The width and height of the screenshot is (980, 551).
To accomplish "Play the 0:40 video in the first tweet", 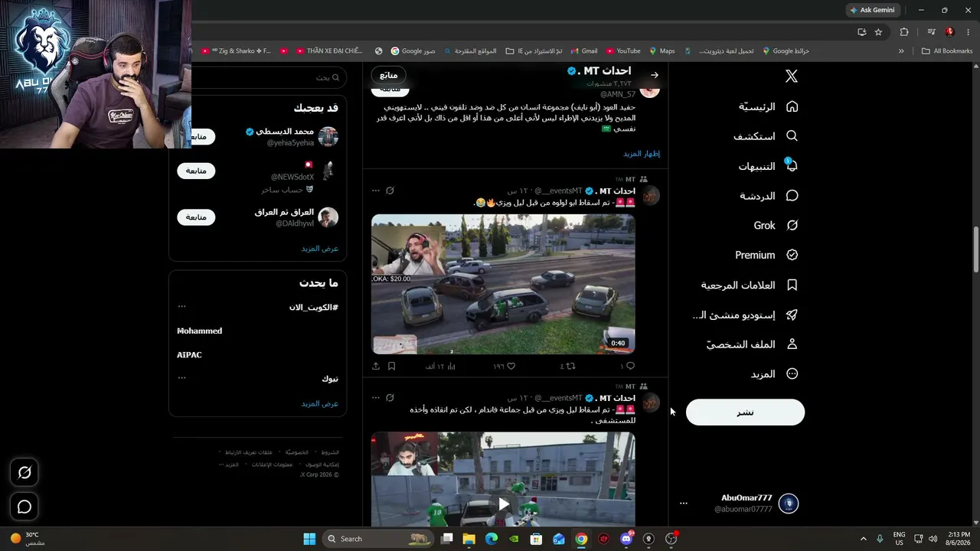I will point(503,284).
